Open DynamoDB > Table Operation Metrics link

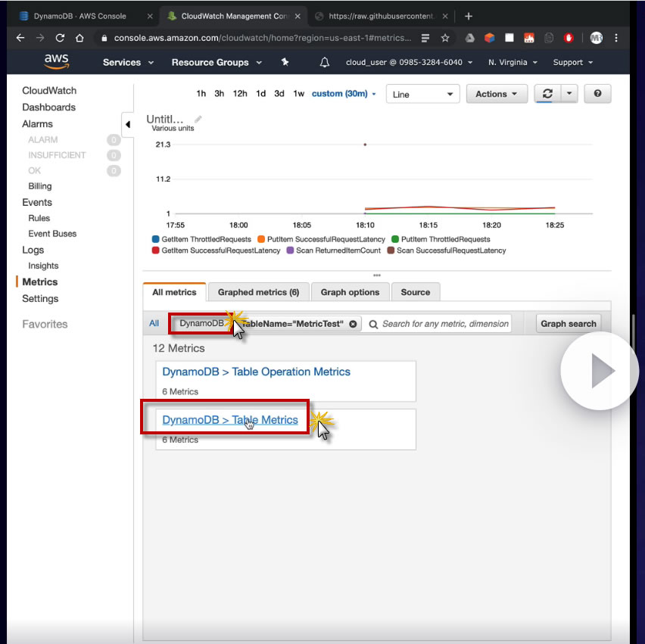tap(256, 372)
